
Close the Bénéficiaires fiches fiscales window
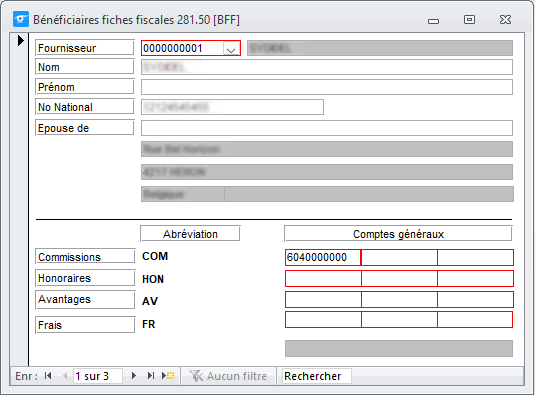coord(505,19)
